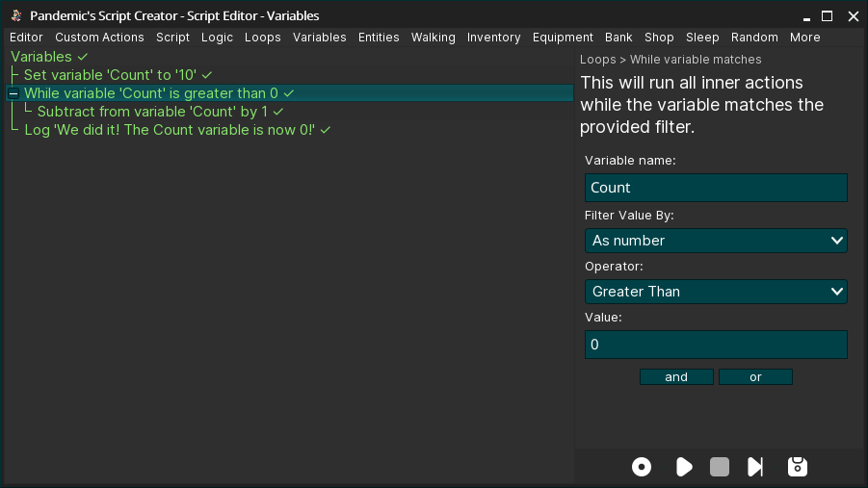Maximize the Script Creator window
The height and width of the screenshot is (488, 868).
[827, 16]
